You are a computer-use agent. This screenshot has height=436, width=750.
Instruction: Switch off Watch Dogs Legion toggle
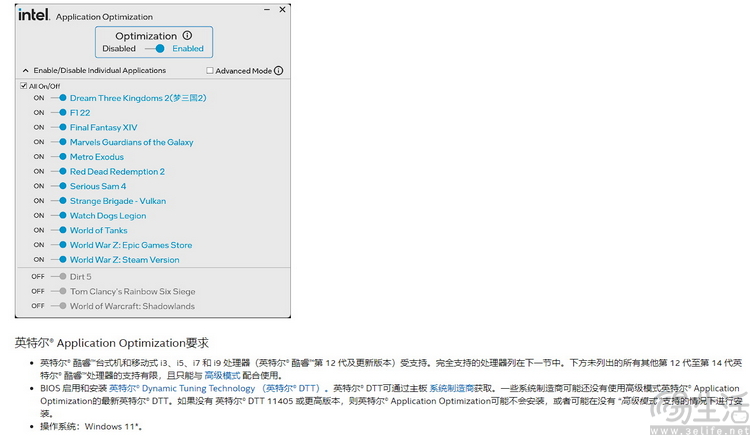coord(59,216)
